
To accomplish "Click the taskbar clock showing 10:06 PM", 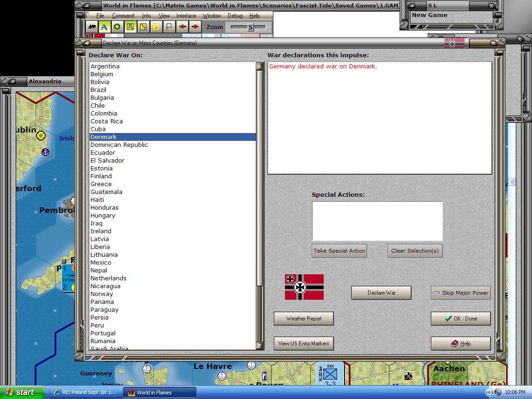I will coord(515,392).
